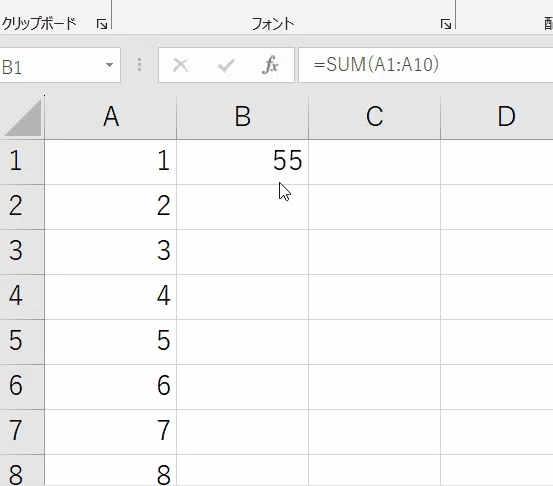Select cell B1 showing 55
The image size is (553, 486).
(x=243, y=162)
